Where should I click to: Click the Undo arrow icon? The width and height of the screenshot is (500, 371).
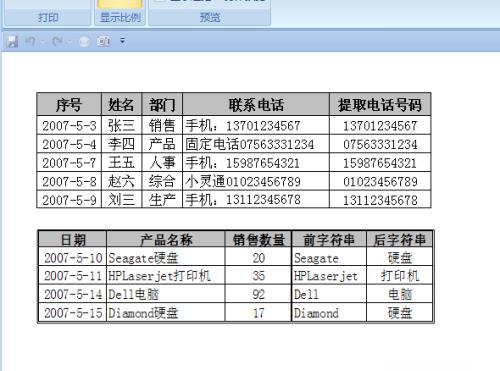31,41
